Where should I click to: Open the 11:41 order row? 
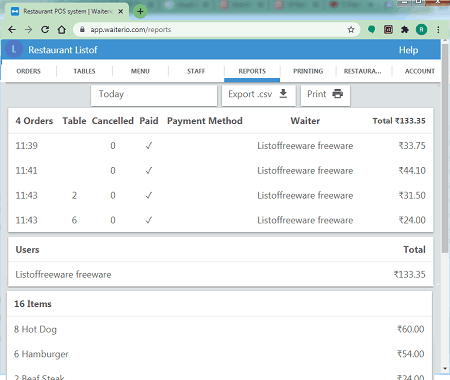pyautogui.click(x=221, y=171)
